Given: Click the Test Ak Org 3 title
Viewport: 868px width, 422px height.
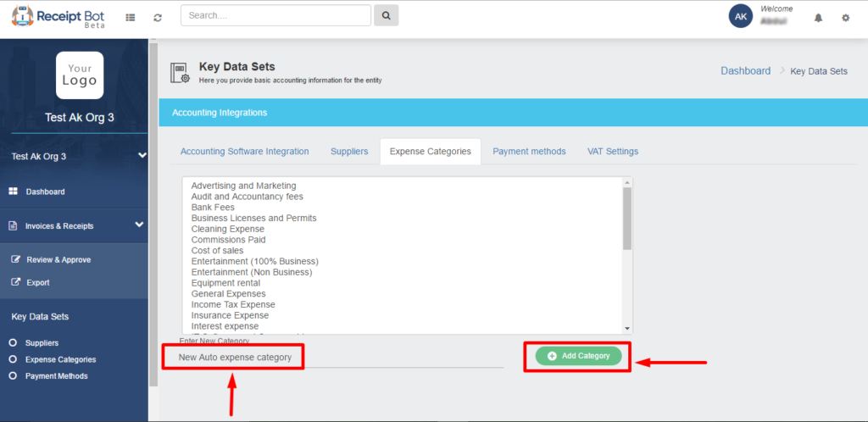Looking at the screenshot, I should point(79,118).
